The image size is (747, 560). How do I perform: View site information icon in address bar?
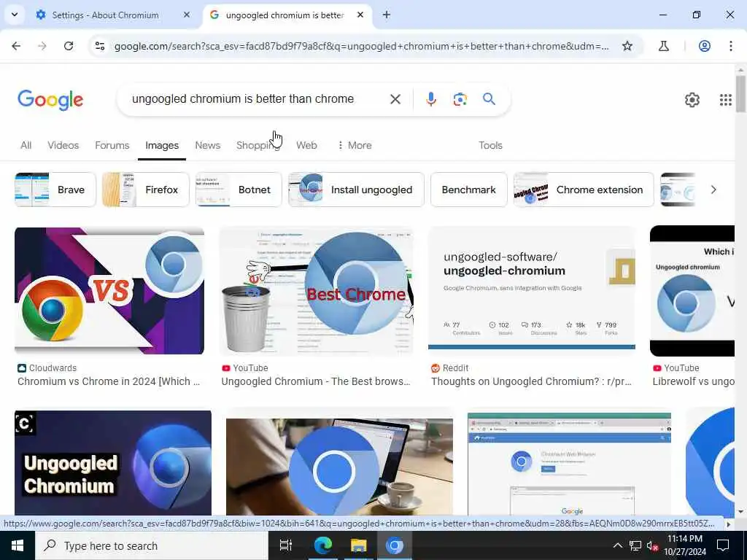(100, 46)
